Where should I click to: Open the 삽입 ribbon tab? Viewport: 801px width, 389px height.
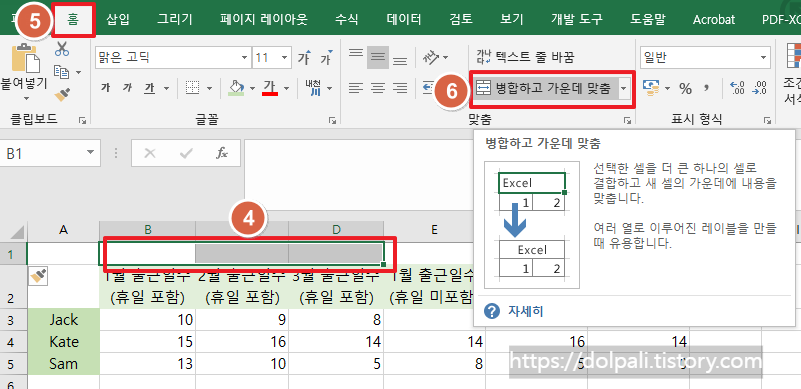(118, 19)
